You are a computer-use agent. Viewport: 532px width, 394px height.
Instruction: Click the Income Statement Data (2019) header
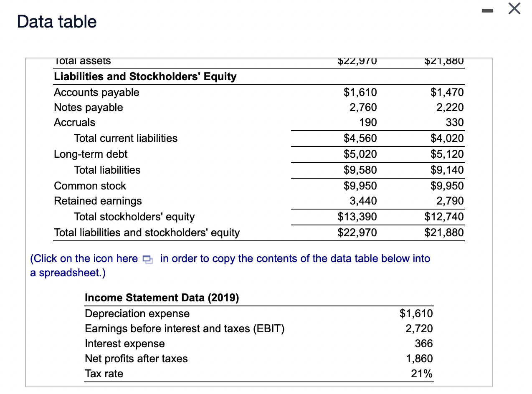point(161,298)
